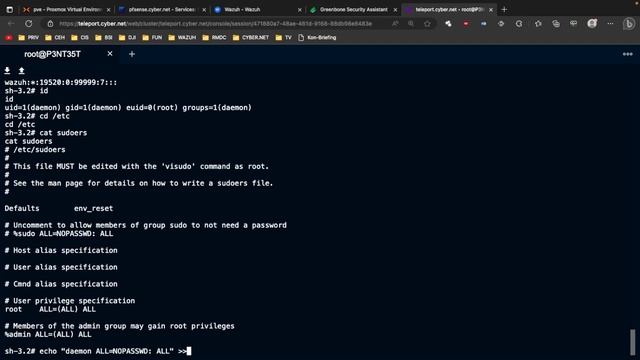
Task: Close the root@P3NT35T terminal session
Action: pyautogui.click(x=110, y=54)
